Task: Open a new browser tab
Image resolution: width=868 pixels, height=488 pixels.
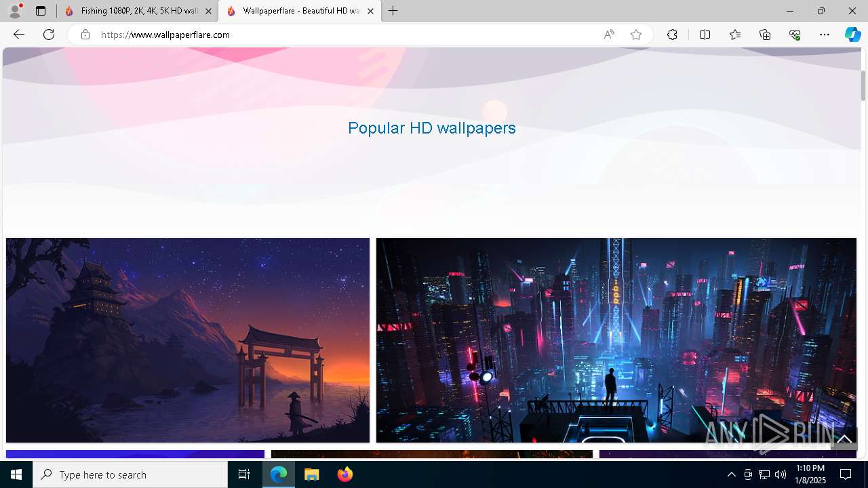Action: point(393,11)
